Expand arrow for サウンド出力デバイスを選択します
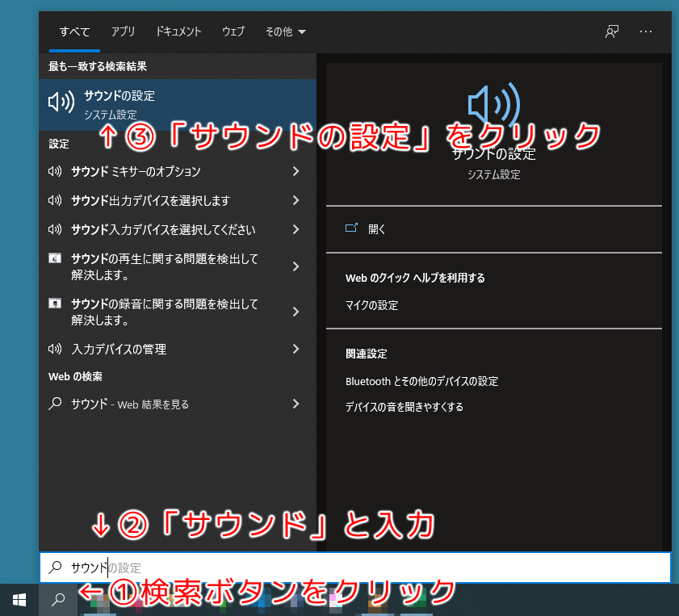679x616 pixels. (295, 200)
